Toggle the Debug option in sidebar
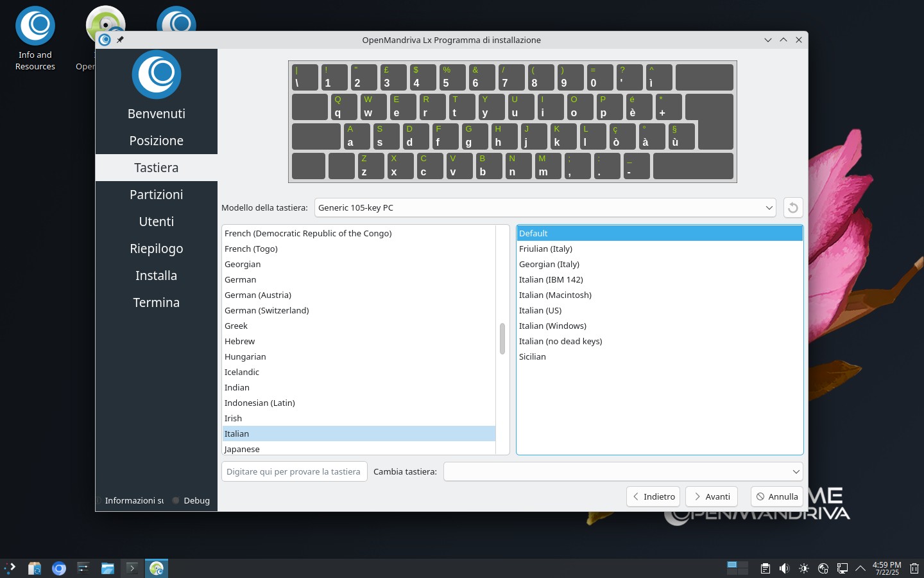This screenshot has width=924, height=578. (191, 500)
